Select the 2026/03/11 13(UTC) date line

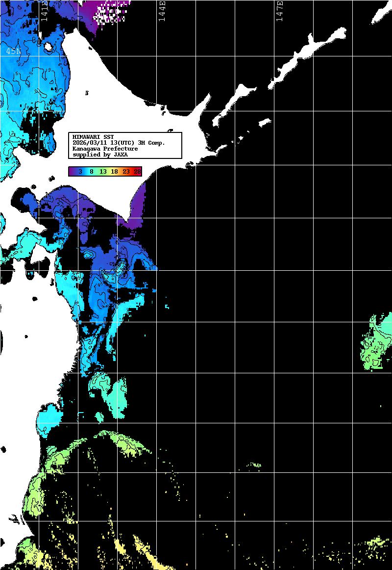tap(118, 142)
